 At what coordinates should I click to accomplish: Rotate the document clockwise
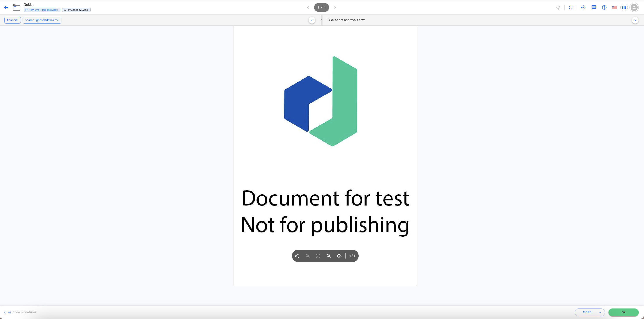(x=339, y=256)
